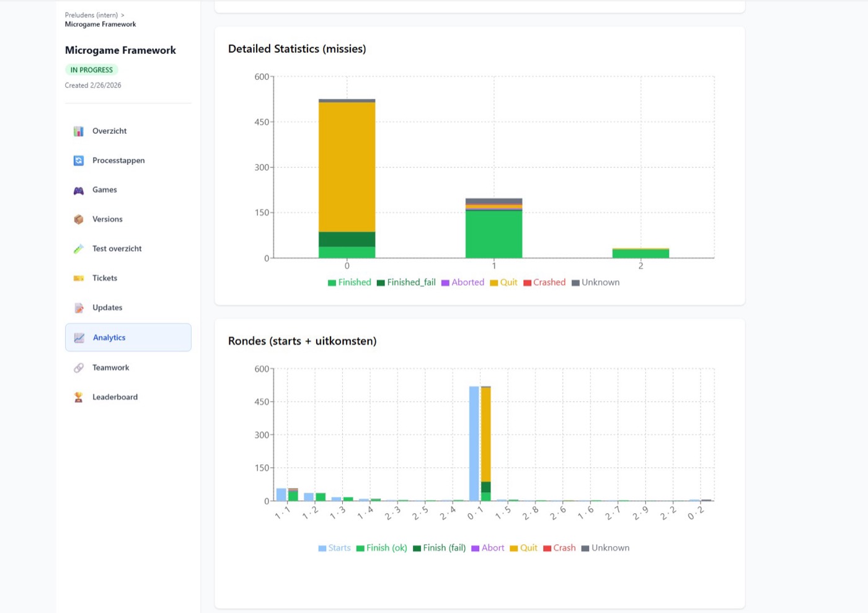This screenshot has width=868, height=613.
Task: Open the Overzicht menu item
Action: coord(128,131)
